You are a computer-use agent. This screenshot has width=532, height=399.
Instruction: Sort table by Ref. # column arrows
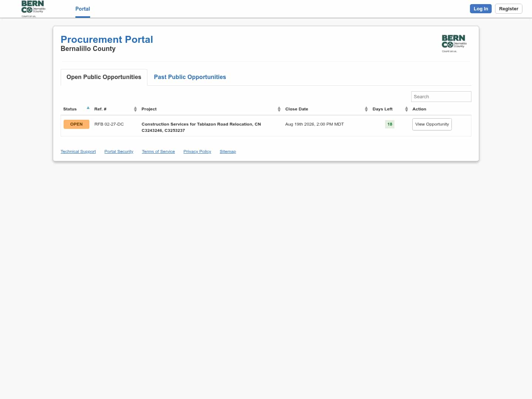(x=135, y=109)
